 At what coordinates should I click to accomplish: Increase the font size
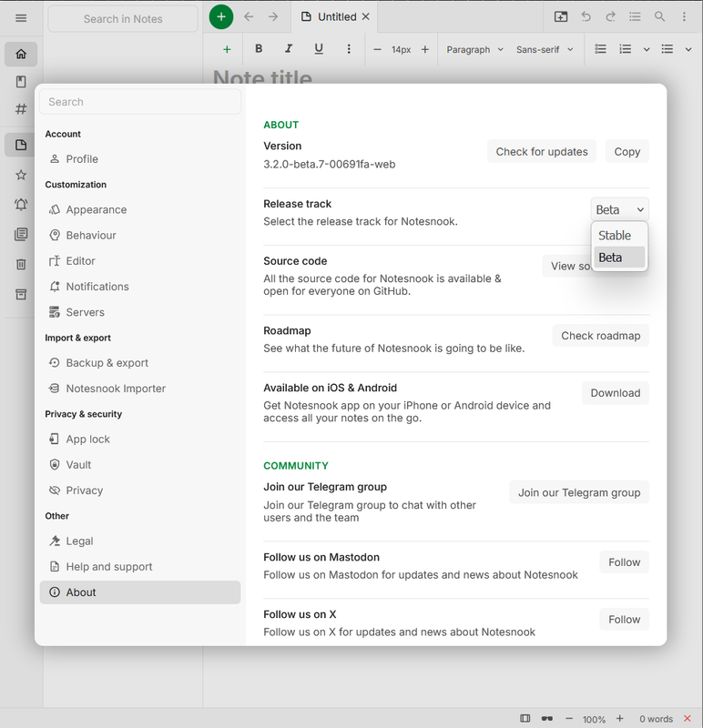pos(425,49)
